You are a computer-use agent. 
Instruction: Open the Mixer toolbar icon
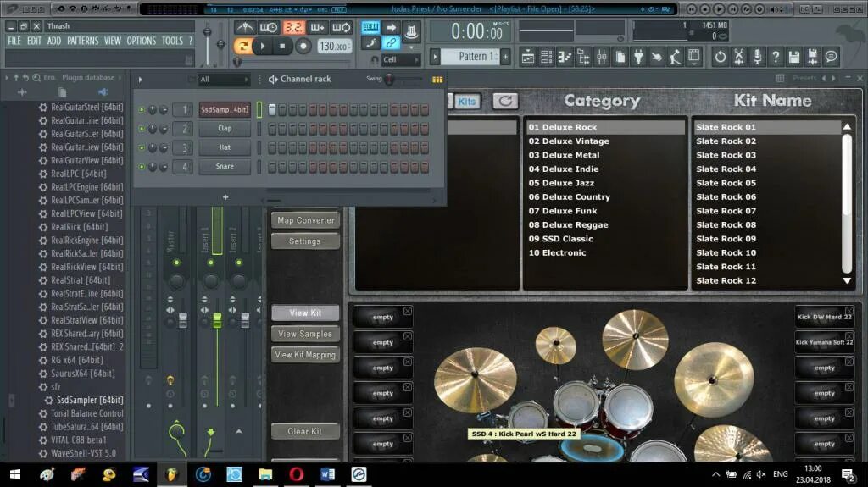pyautogui.click(x=602, y=57)
